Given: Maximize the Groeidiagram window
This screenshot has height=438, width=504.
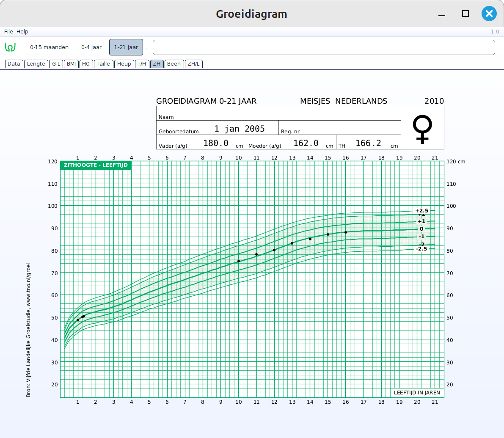Looking at the screenshot, I should coord(465,14).
